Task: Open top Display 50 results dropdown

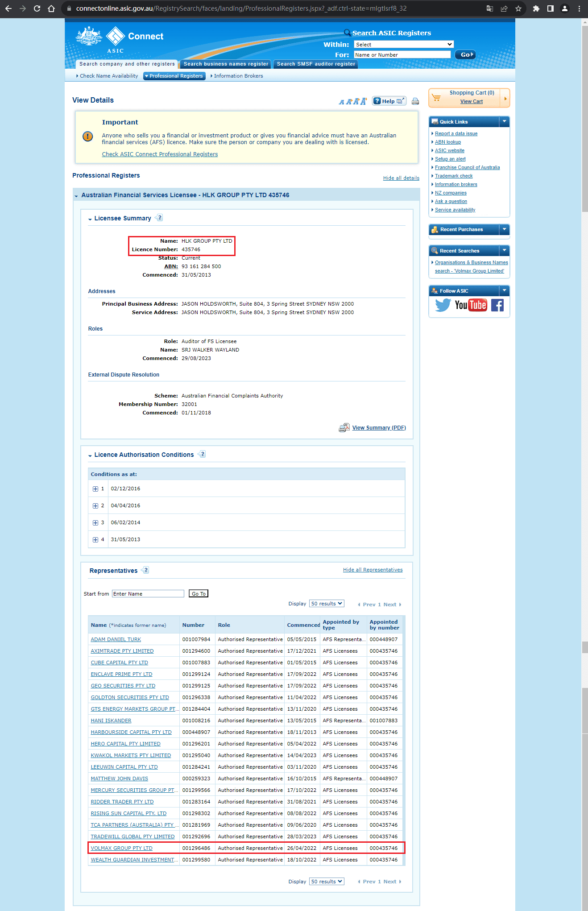Action: pyautogui.click(x=327, y=604)
